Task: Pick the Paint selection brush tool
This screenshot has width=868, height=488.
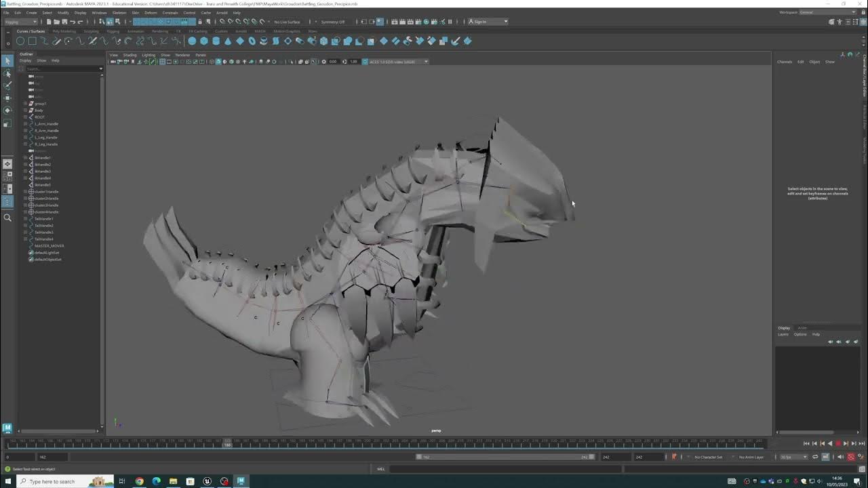Action: (x=7, y=85)
